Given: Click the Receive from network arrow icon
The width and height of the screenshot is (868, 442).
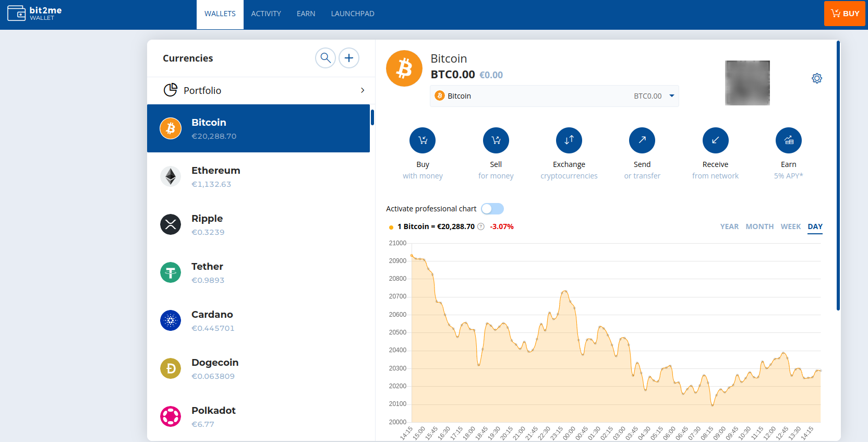Looking at the screenshot, I should pos(716,140).
